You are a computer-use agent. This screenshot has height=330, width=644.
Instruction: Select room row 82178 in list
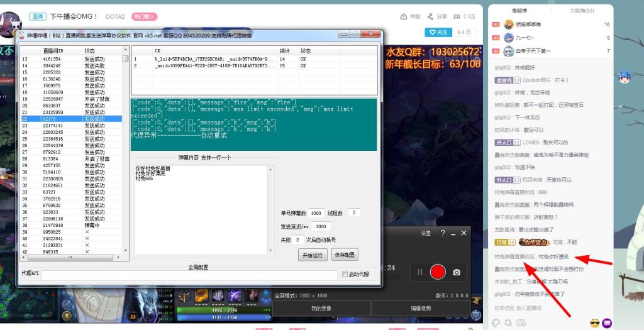coord(72,119)
